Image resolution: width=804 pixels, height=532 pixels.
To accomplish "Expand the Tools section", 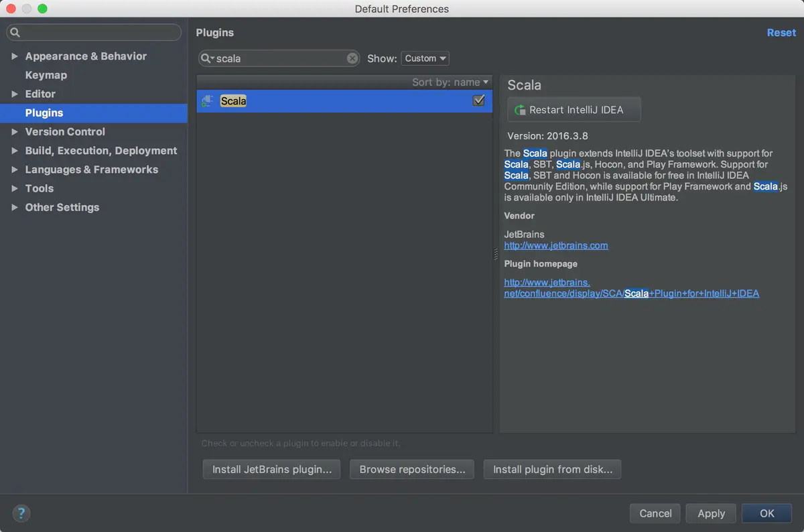I will coord(15,188).
